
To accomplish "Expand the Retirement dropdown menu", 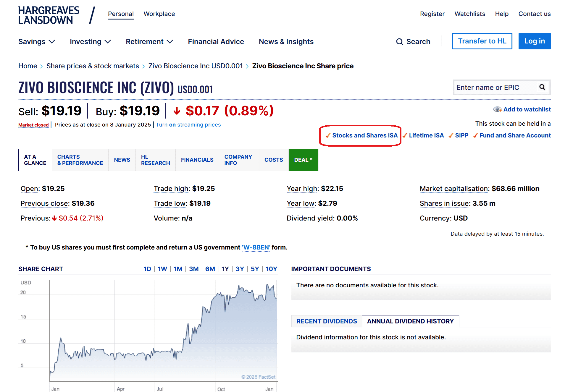I will pos(149,42).
